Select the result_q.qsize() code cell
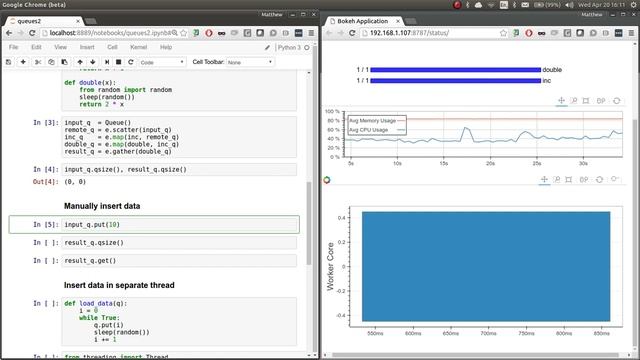640x360 pixels. coord(179,242)
